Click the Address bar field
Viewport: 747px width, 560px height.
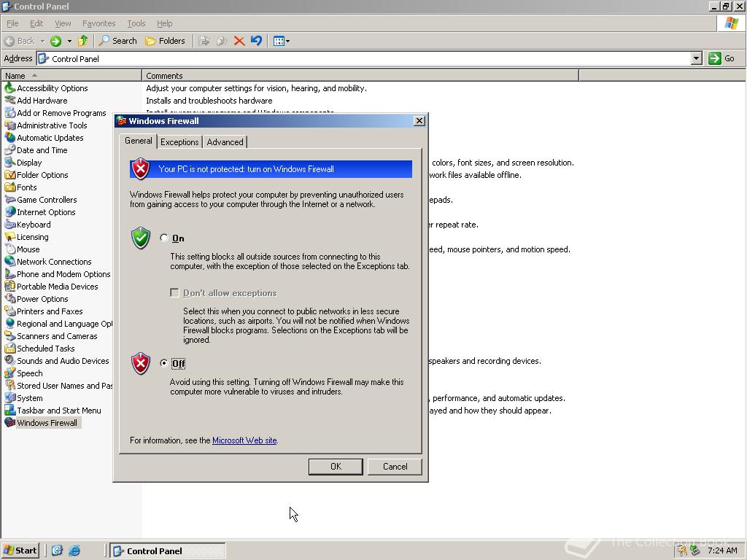coord(363,58)
